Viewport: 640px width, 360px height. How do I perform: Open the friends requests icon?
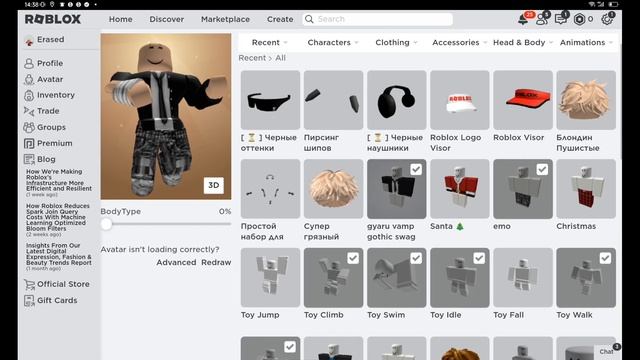pyautogui.click(x=542, y=19)
